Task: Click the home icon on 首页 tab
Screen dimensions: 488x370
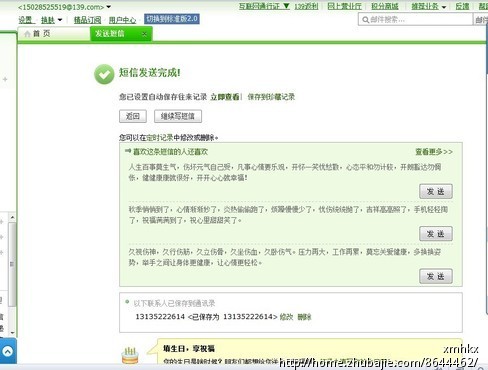Action: coord(27,34)
